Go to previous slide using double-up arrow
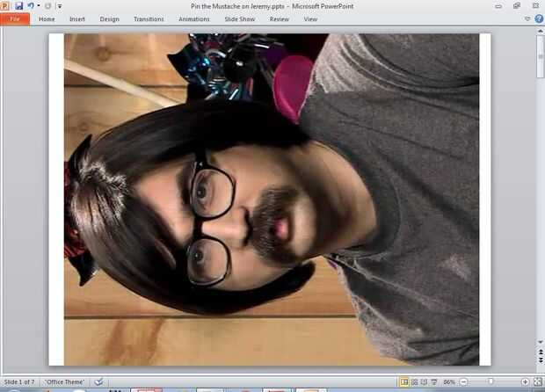 (x=541, y=352)
